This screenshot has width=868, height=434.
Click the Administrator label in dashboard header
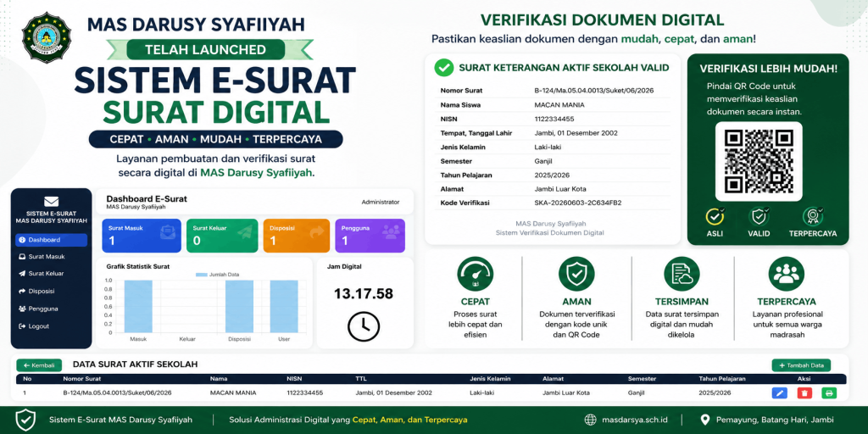(x=381, y=202)
